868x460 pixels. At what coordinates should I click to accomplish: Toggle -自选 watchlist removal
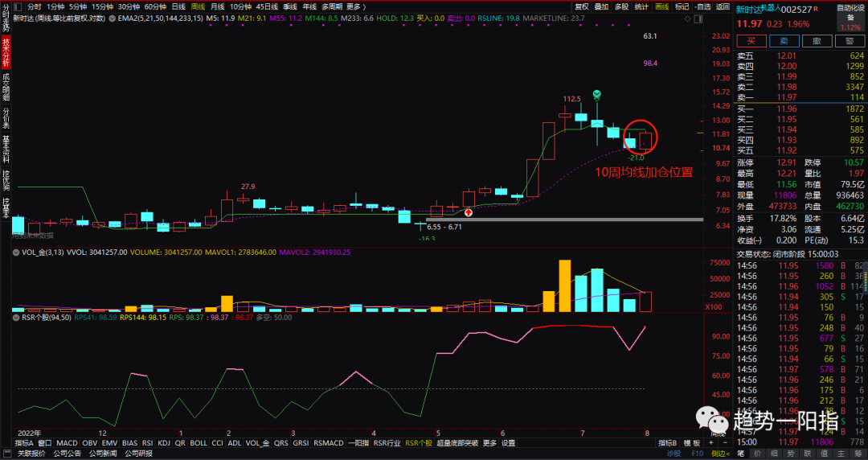(x=702, y=6)
